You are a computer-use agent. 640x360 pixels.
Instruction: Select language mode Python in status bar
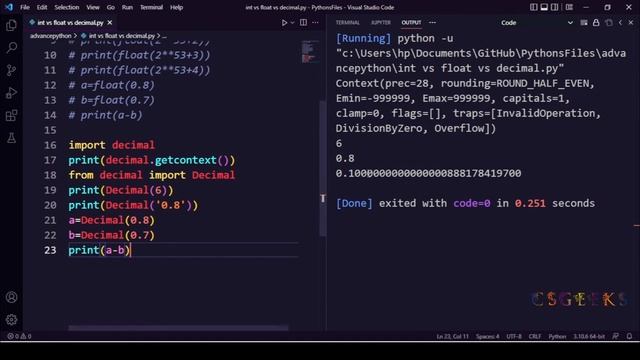[x=557, y=336]
